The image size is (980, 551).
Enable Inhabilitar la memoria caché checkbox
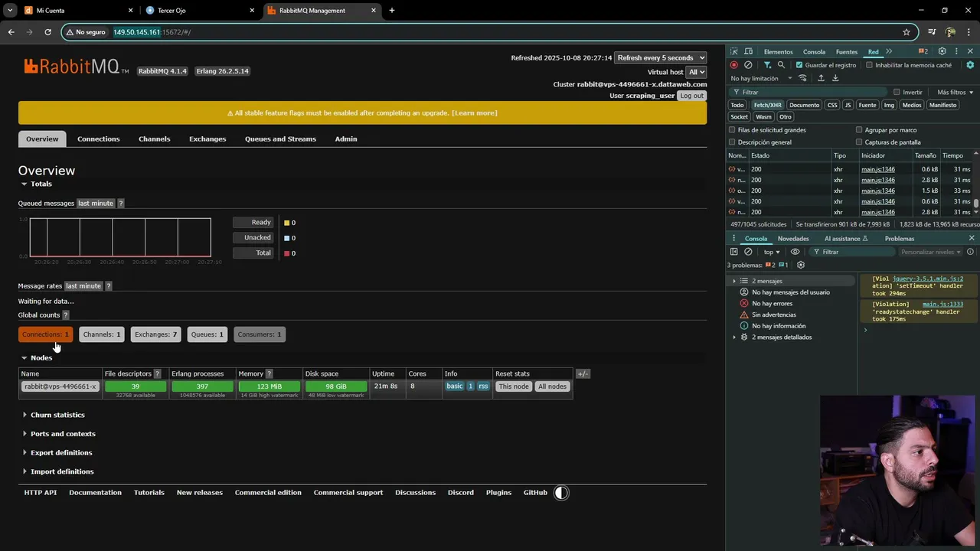869,65
